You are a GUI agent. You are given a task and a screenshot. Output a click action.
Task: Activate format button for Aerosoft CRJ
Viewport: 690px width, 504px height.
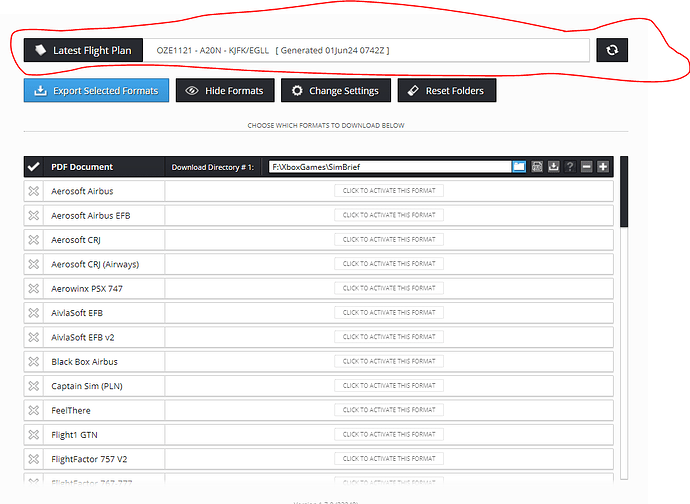click(x=389, y=239)
